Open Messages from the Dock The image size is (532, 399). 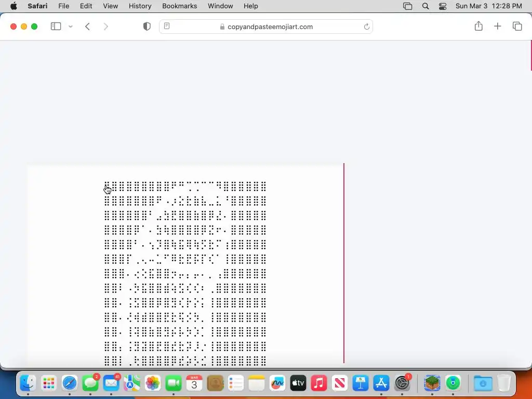tap(90, 383)
